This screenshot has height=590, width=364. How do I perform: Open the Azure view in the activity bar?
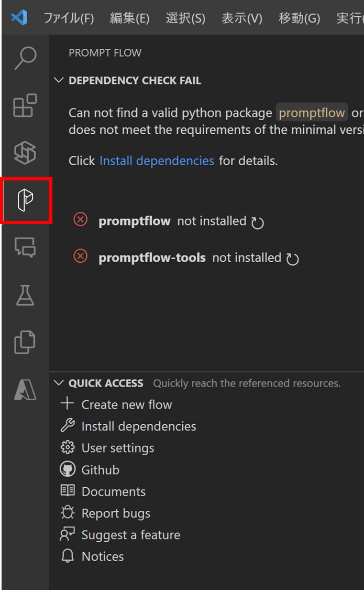[25, 390]
